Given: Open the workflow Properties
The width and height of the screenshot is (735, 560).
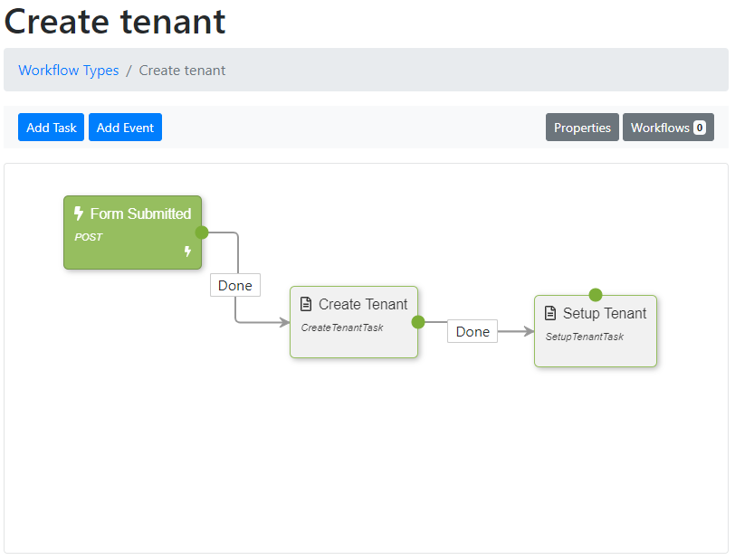Looking at the screenshot, I should pos(582,127).
